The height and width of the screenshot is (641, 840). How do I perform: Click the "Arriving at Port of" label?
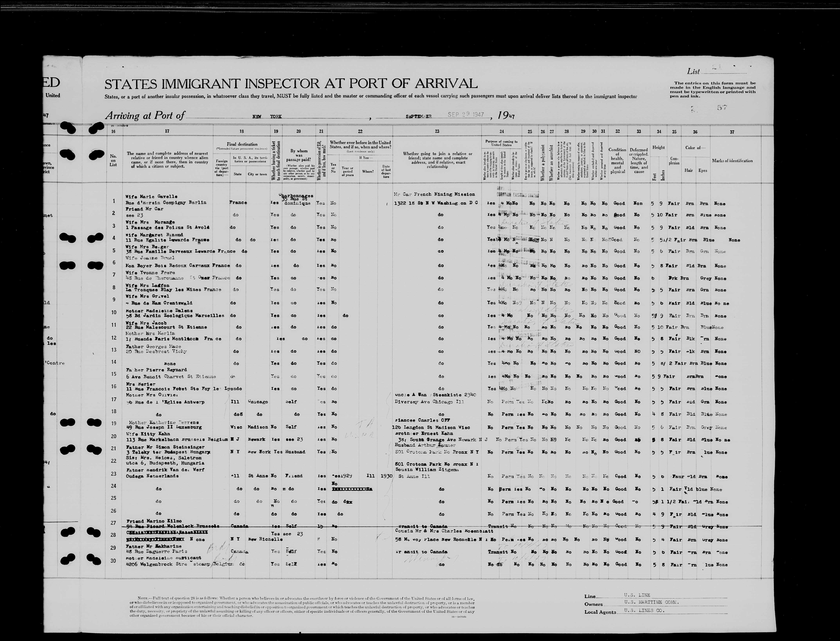pos(145,115)
